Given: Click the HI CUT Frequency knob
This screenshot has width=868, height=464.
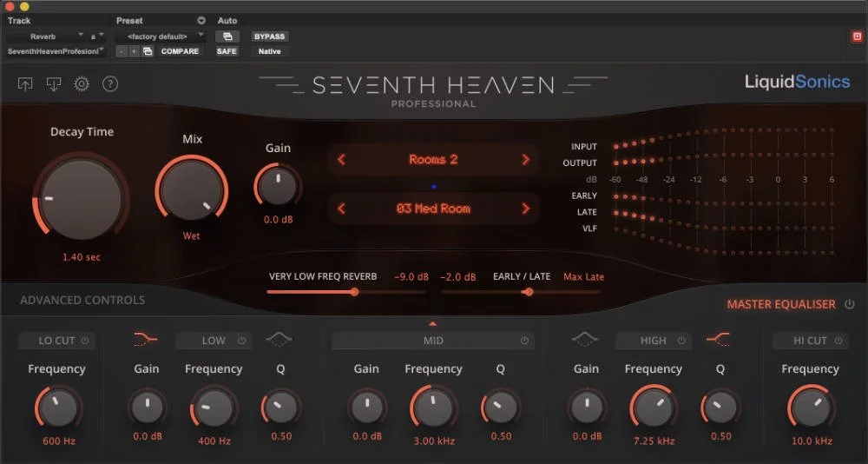Looking at the screenshot, I should 811,408.
